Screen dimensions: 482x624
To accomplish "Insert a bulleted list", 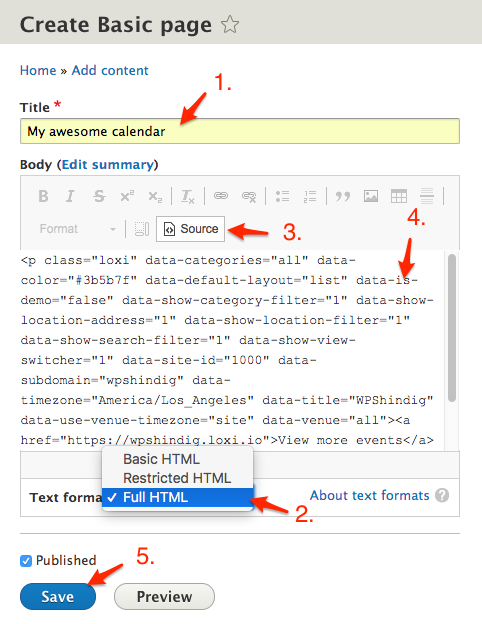I will pyautogui.click(x=283, y=196).
